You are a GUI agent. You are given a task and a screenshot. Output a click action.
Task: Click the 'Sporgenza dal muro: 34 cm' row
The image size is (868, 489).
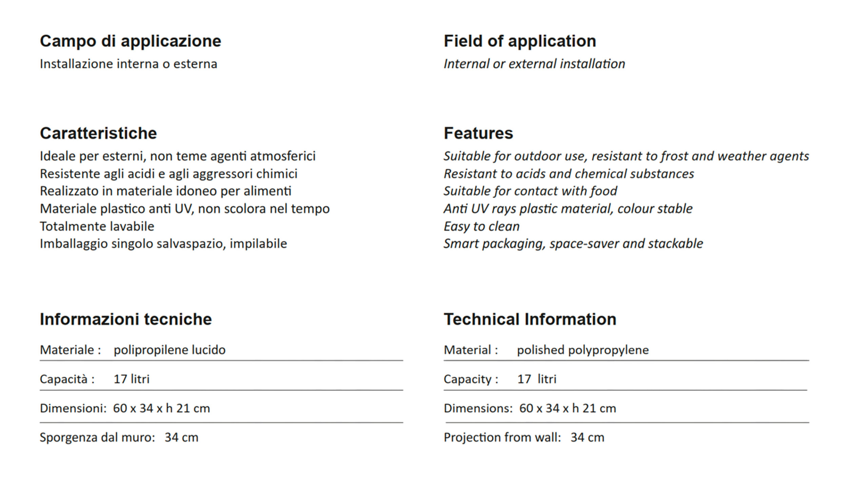coord(119,437)
